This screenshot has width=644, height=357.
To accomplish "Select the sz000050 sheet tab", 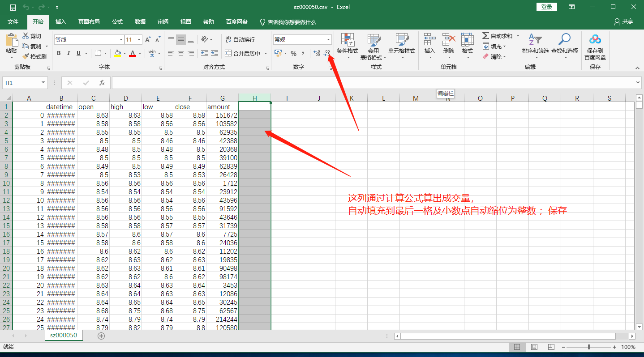I will tap(64, 336).
